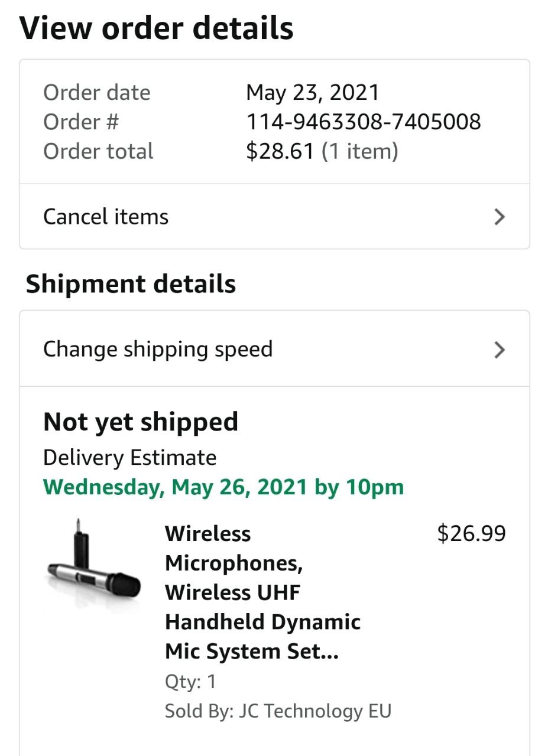
Task: Click the $28.61 order total amount
Action: click(280, 152)
